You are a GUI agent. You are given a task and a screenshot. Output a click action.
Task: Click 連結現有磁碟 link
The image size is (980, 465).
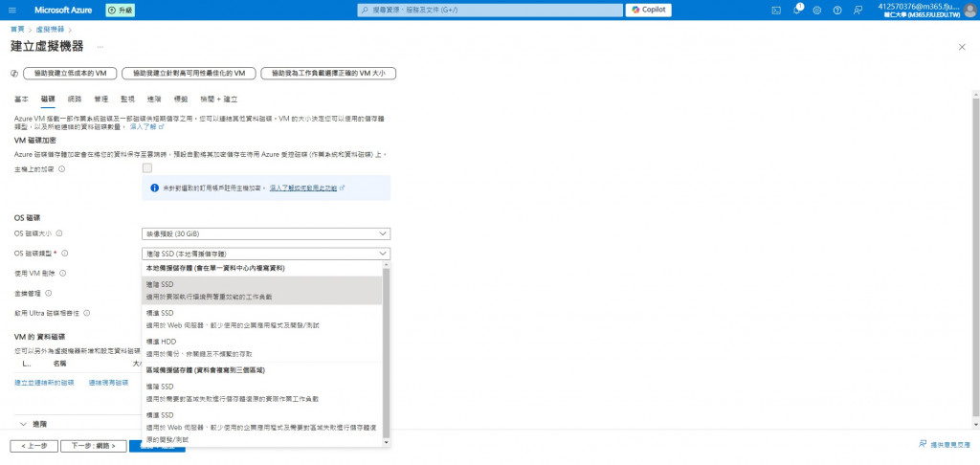(x=109, y=383)
